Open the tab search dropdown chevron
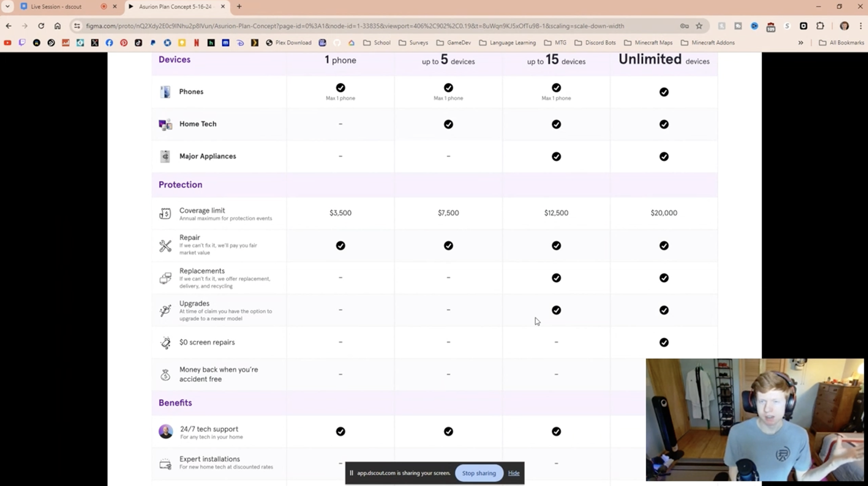This screenshot has height=486, width=868. [x=8, y=7]
